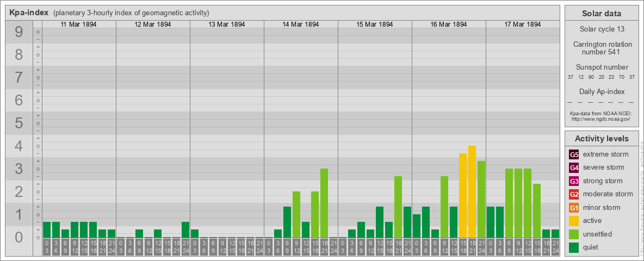Click the 'Carrington rotation number 541' text
The width and height of the screenshot is (644, 261).
602,48
